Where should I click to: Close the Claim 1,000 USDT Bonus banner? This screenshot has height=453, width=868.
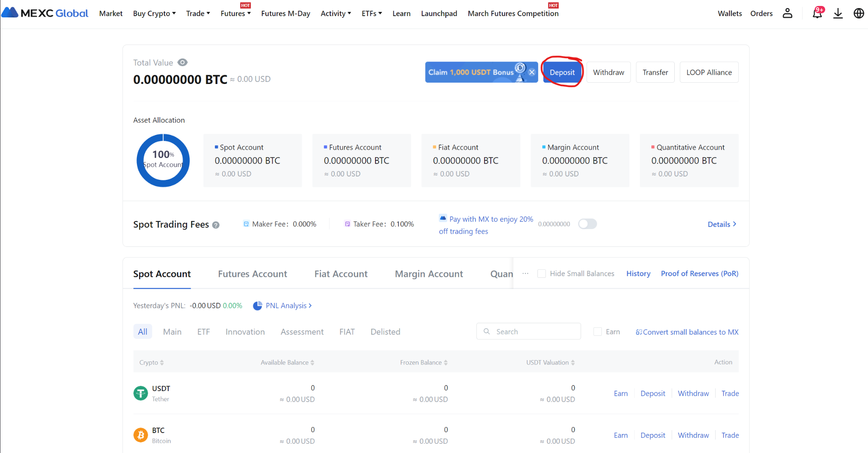click(x=532, y=72)
